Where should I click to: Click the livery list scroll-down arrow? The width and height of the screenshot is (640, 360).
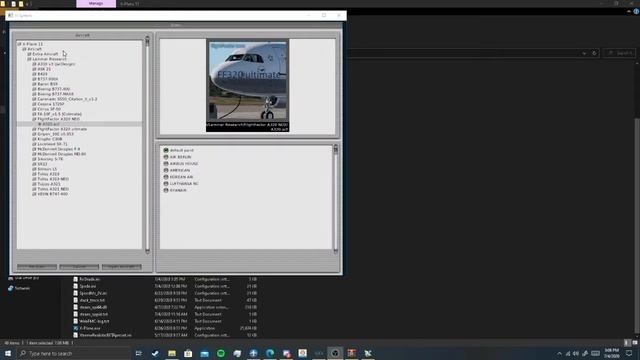click(336, 251)
